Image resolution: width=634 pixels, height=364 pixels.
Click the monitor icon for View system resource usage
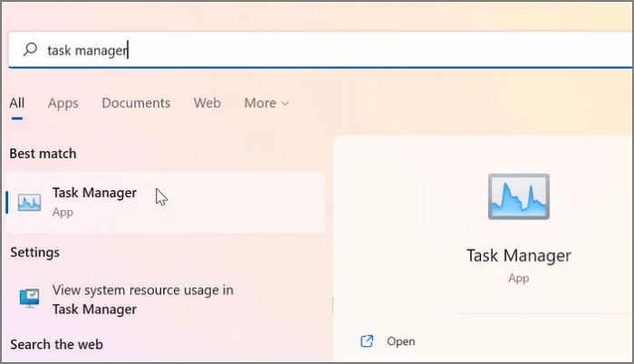point(30,299)
